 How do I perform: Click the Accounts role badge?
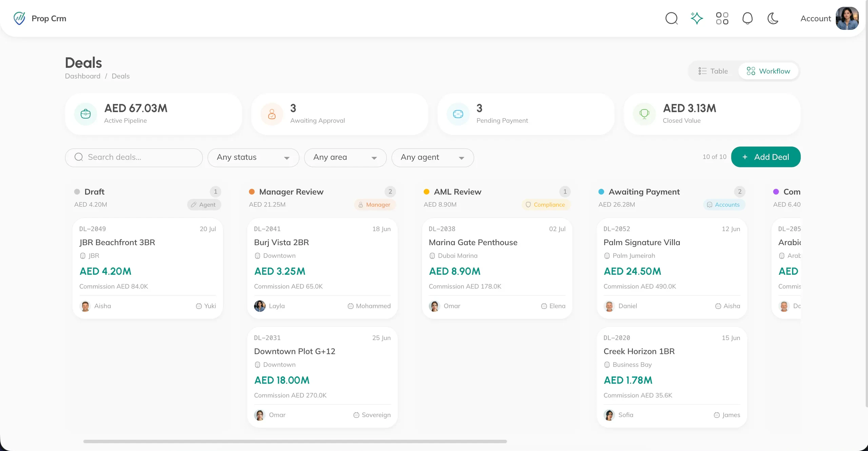pyautogui.click(x=724, y=205)
